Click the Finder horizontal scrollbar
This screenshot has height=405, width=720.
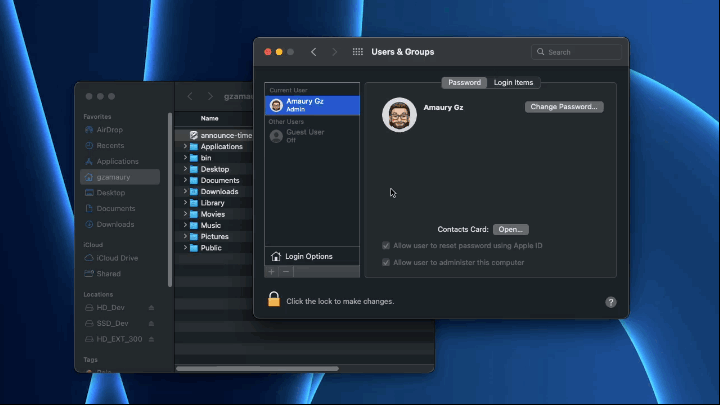257,368
